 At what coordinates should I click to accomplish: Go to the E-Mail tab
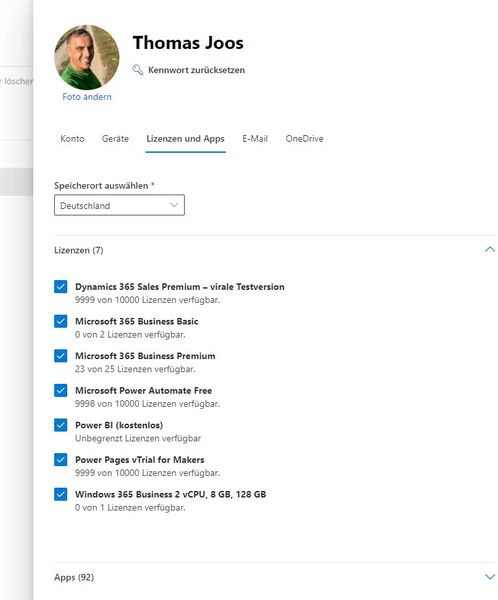(255, 139)
